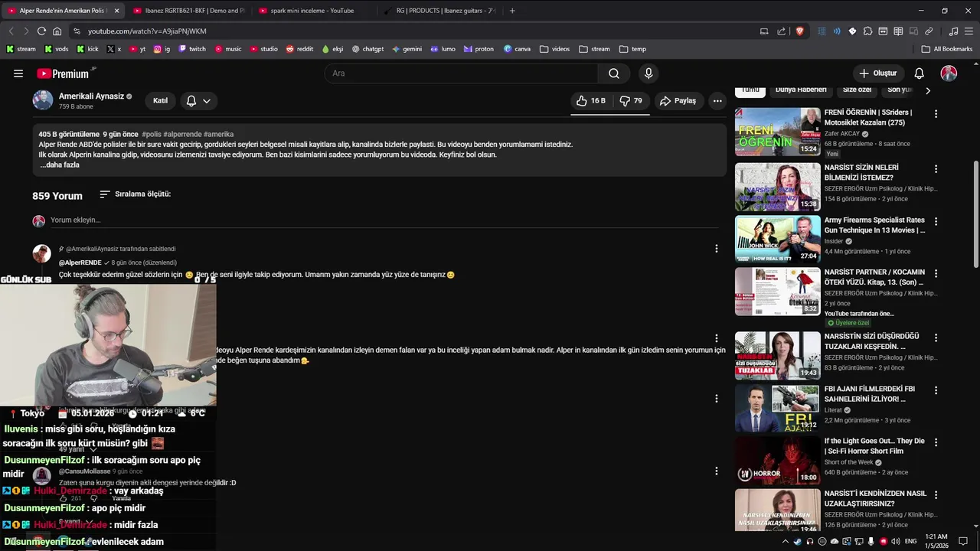The image size is (980, 551).
Task: Open taskbar clock 1:21 AM
Action: 936,541
